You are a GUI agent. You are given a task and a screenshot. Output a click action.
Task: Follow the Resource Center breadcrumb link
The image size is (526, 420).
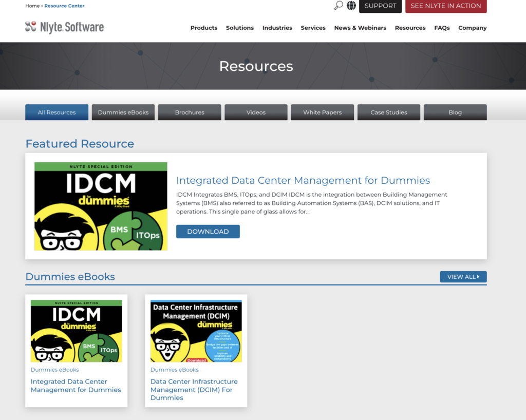64,6
